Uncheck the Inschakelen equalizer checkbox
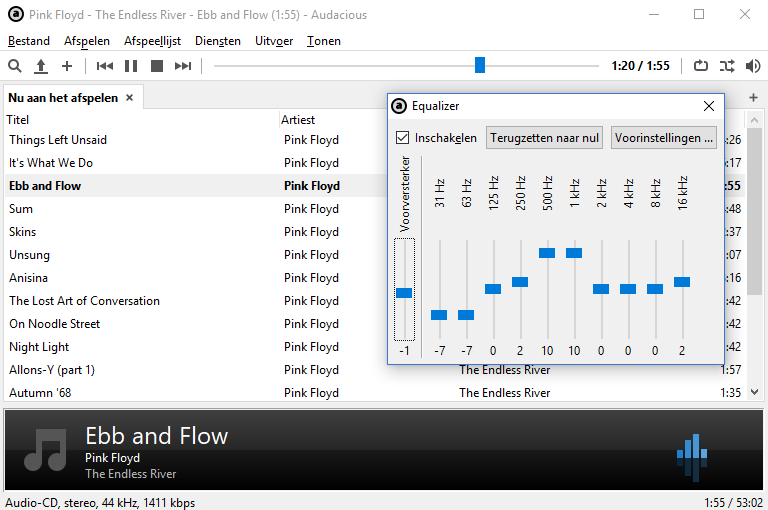Viewport: 768px width, 510px height. point(403,138)
